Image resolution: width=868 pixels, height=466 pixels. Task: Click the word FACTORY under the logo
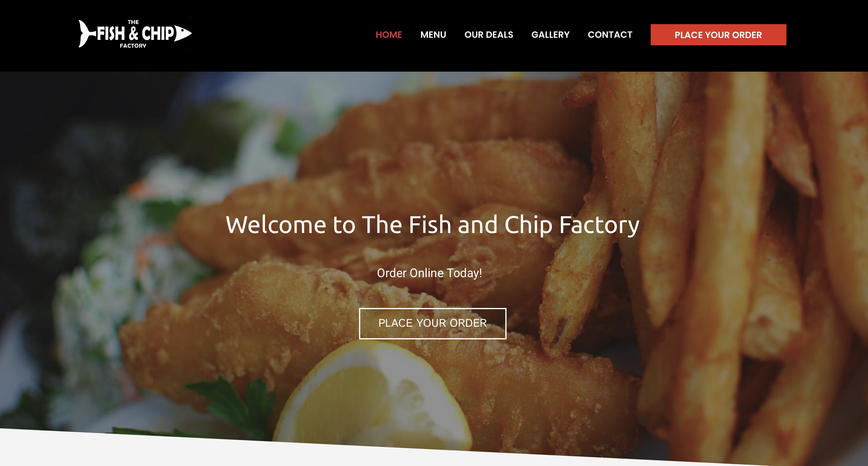133,46
